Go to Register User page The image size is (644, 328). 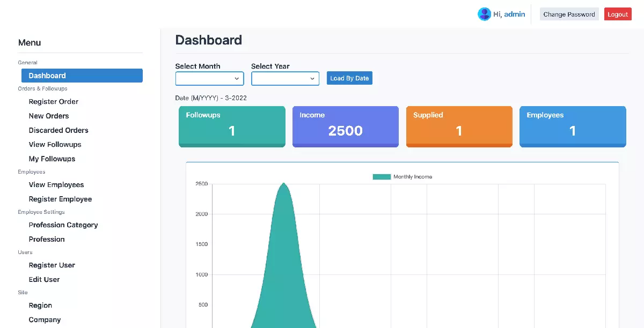52,265
